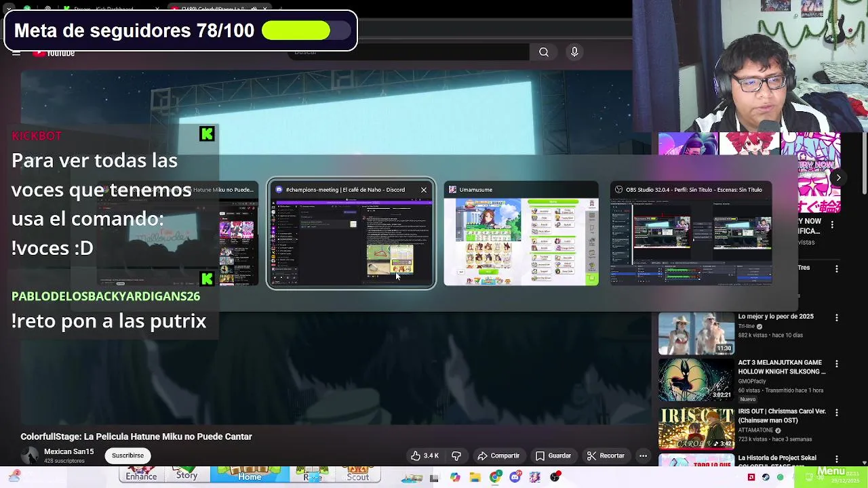868x488 pixels.
Task: Click the ATTAMATONE channel name
Action: click(756, 430)
